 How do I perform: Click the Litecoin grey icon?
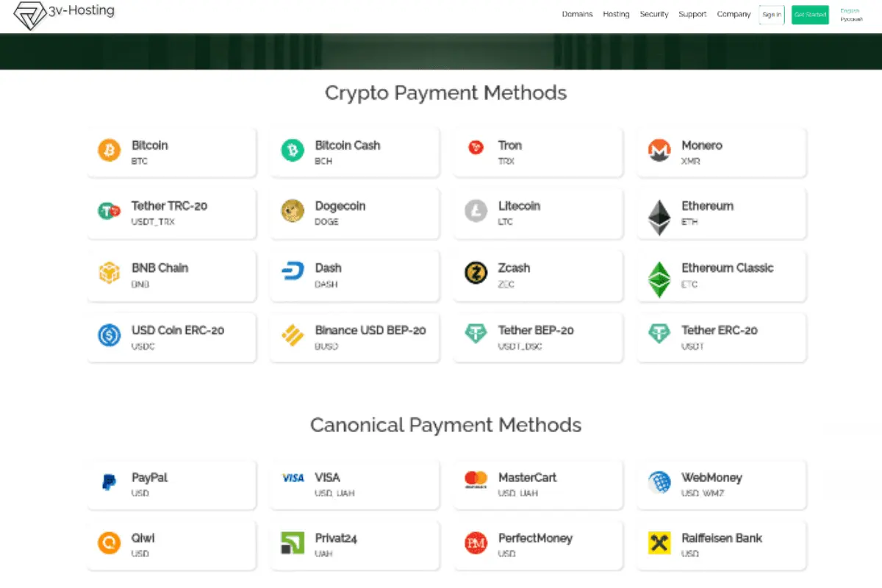[x=476, y=212]
